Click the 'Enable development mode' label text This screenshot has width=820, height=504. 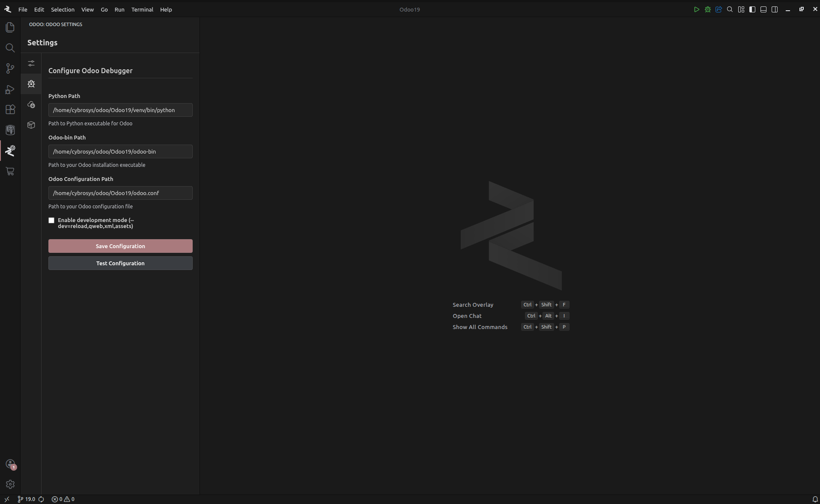click(96, 223)
